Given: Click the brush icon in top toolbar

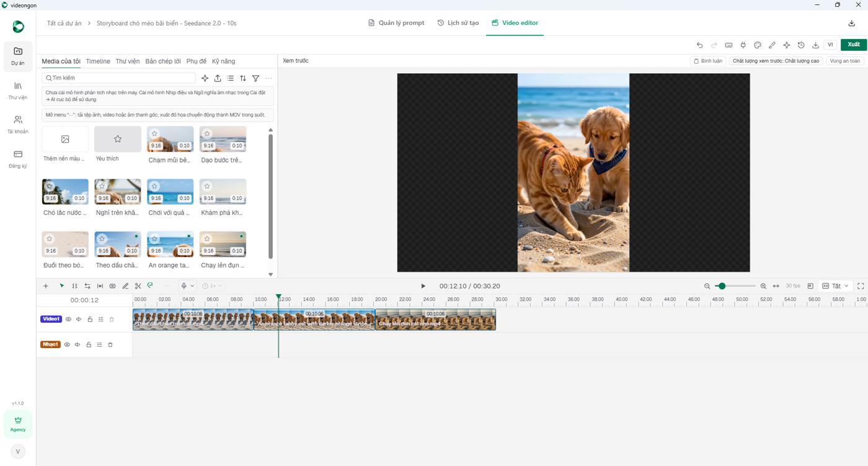Looking at the screenshot, I should tap(772, 45).
